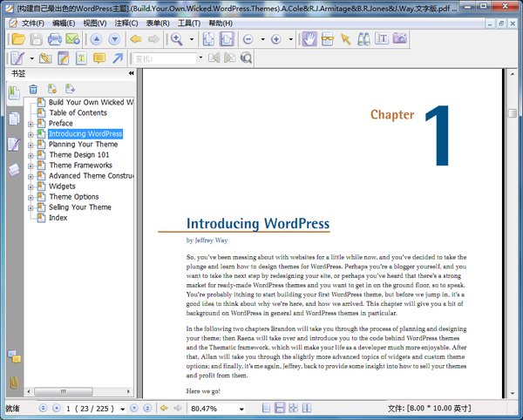Viewport: 523px width, 420px height.
Task: Open the page number dropdown arrow
Action: (122, 409)
